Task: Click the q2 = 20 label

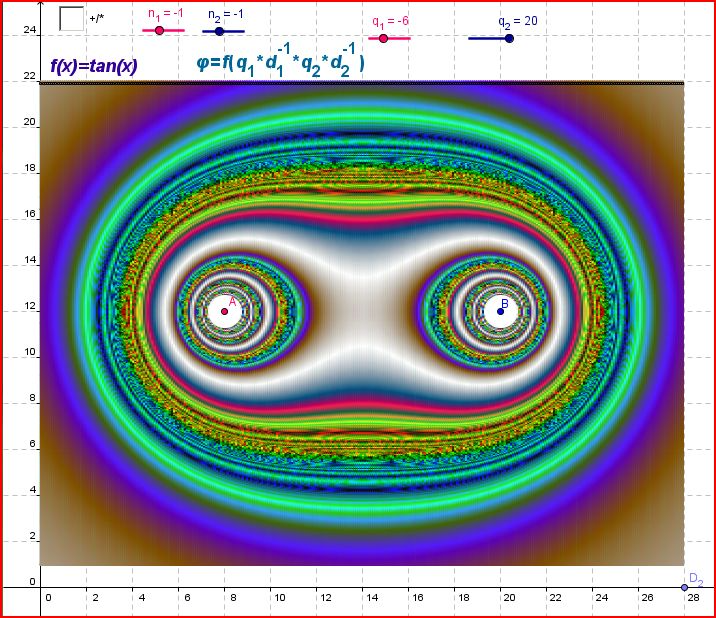Action: 518,21
